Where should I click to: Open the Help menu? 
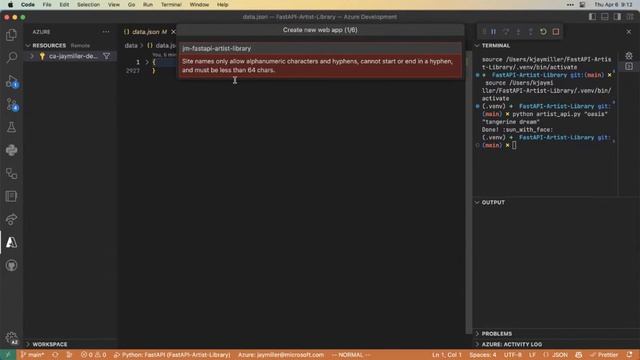(222, 4)
